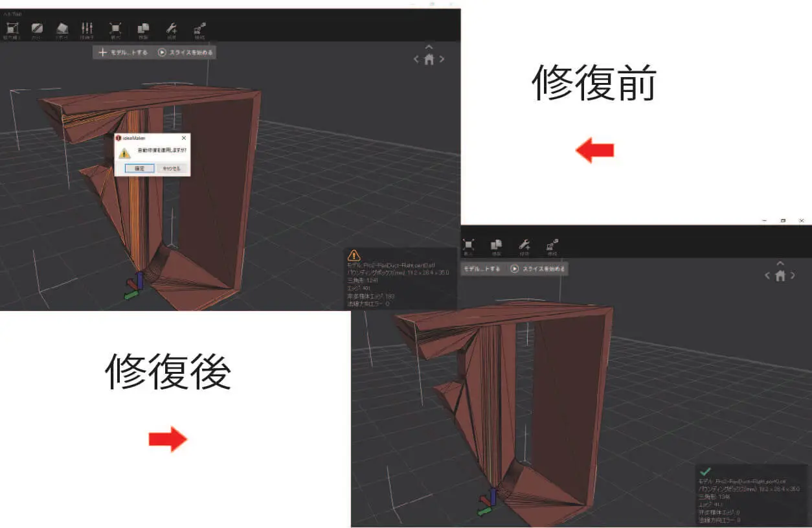Click the Cut tool in upper window toolbar

point(37,29)
